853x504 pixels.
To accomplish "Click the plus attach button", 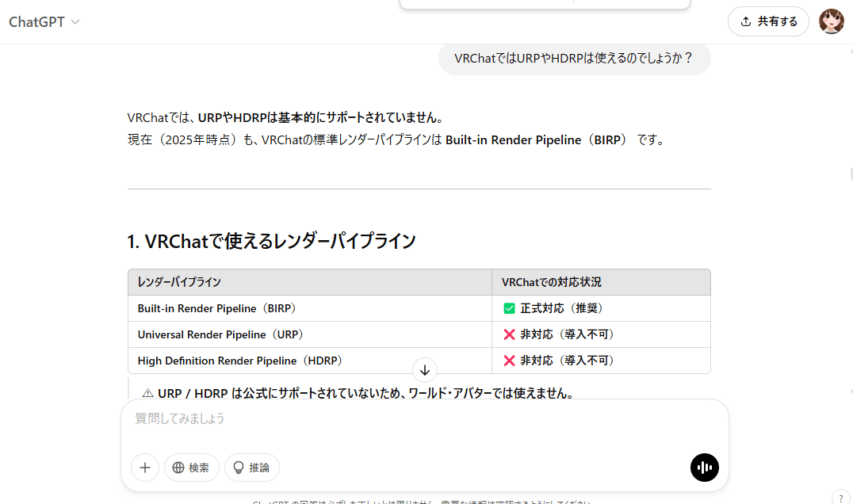I will (x=145, y=468).
